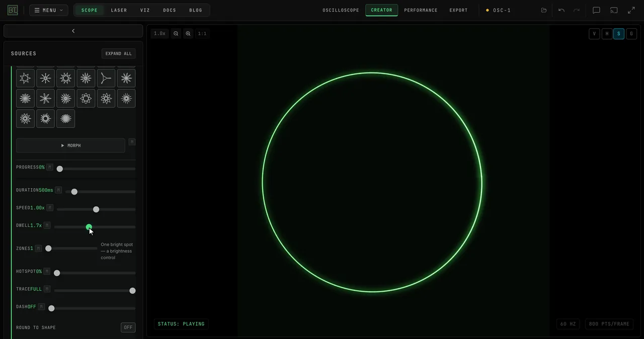Click the M button next to Hotspot

[47, 271]
